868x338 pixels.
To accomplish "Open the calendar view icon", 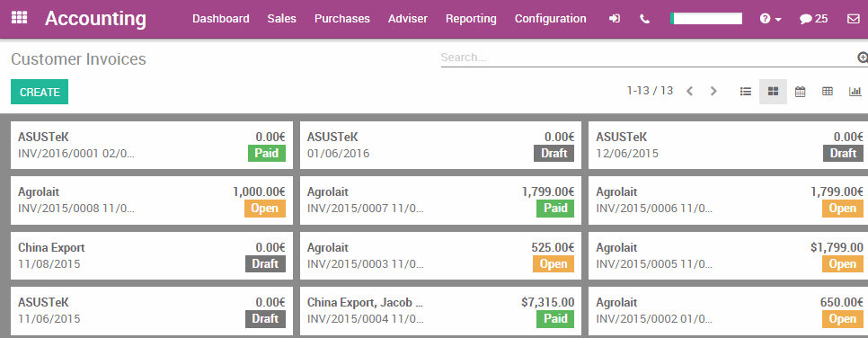I will coord(800,92).
